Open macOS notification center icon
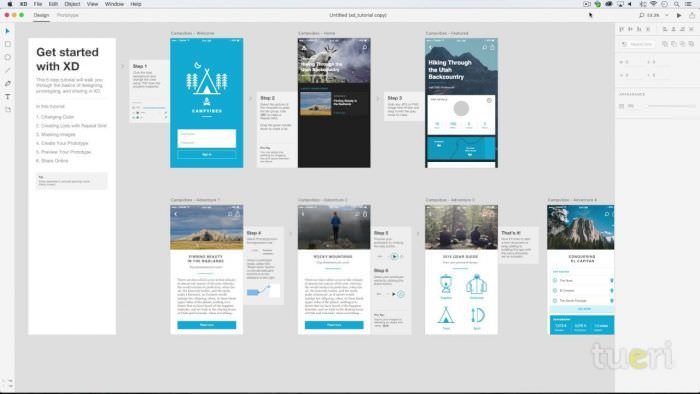 point(688,4)
